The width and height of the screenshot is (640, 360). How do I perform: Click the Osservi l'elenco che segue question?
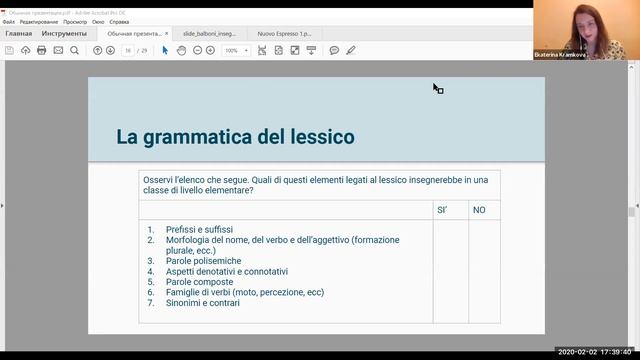tap(316, 185)
